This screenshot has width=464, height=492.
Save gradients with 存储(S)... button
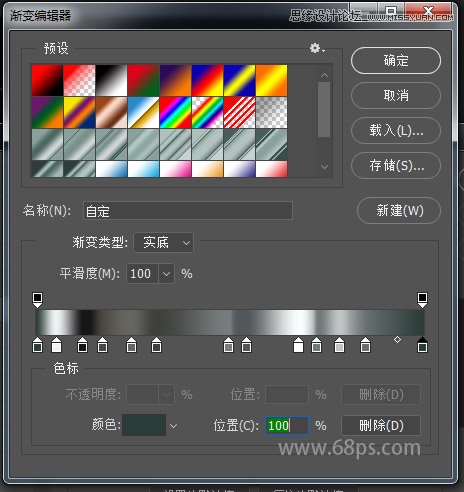(x=396, y=166)
